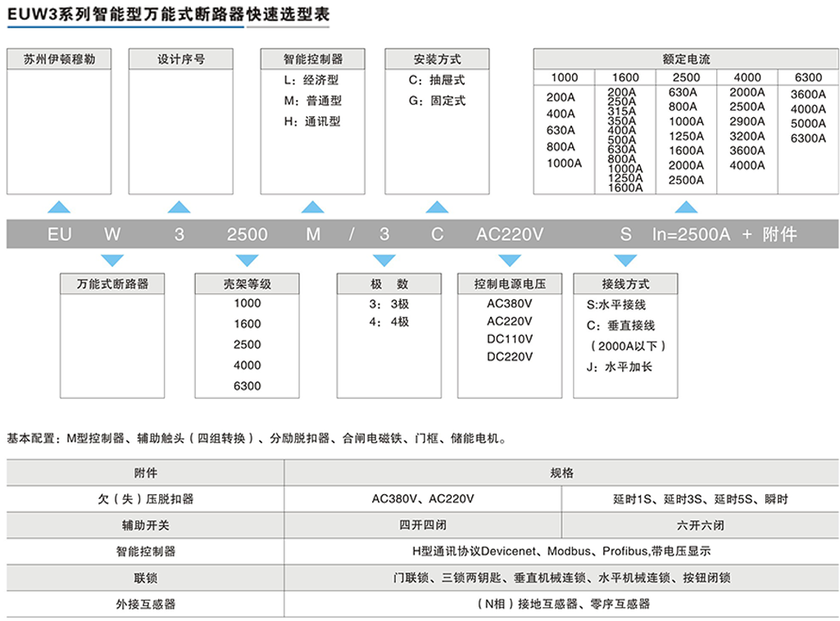The image size is (840, 621).
Task: Select the 外接互感器 row entry
Action: (x=144, y=604)
